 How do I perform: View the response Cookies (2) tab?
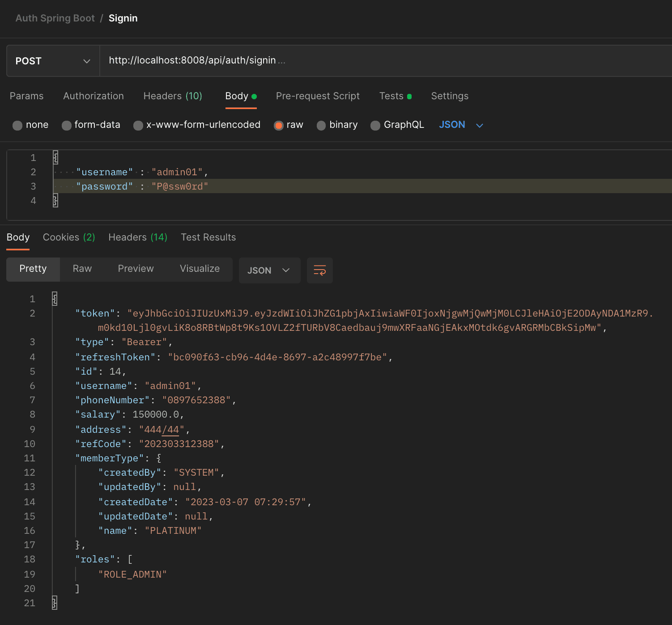click(69, 237)
